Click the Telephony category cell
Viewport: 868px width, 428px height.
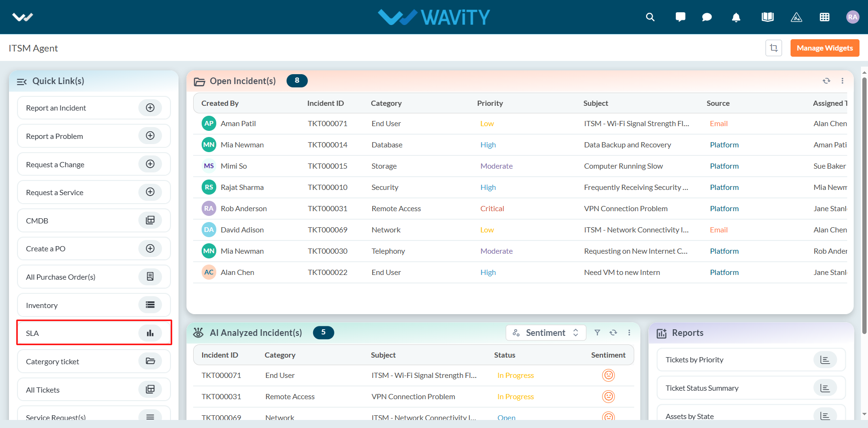click(x=388, y=251)
